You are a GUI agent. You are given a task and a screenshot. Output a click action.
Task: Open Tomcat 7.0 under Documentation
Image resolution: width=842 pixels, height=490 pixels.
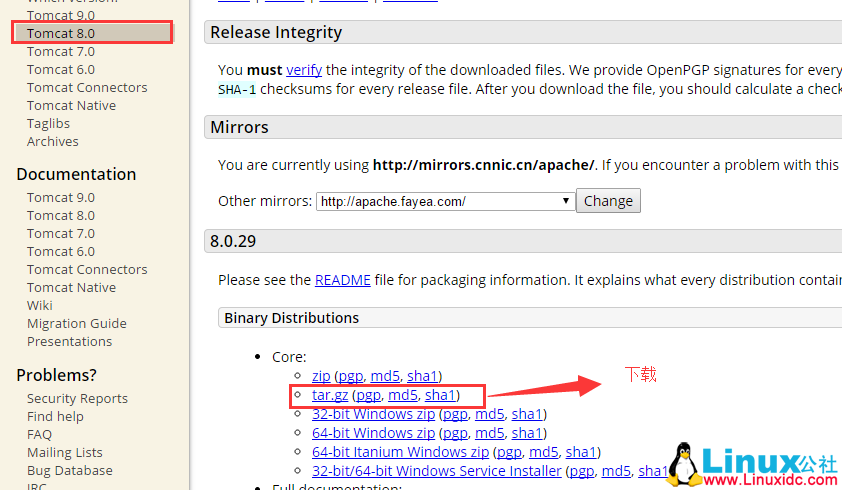[61, 234]
